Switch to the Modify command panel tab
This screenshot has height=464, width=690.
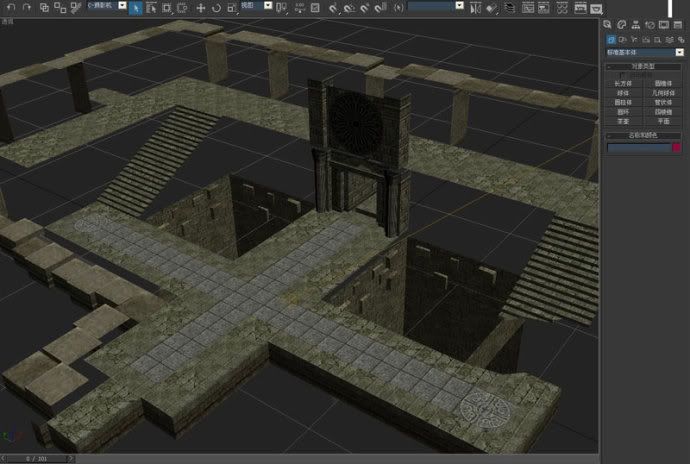(x=622, y=24)
